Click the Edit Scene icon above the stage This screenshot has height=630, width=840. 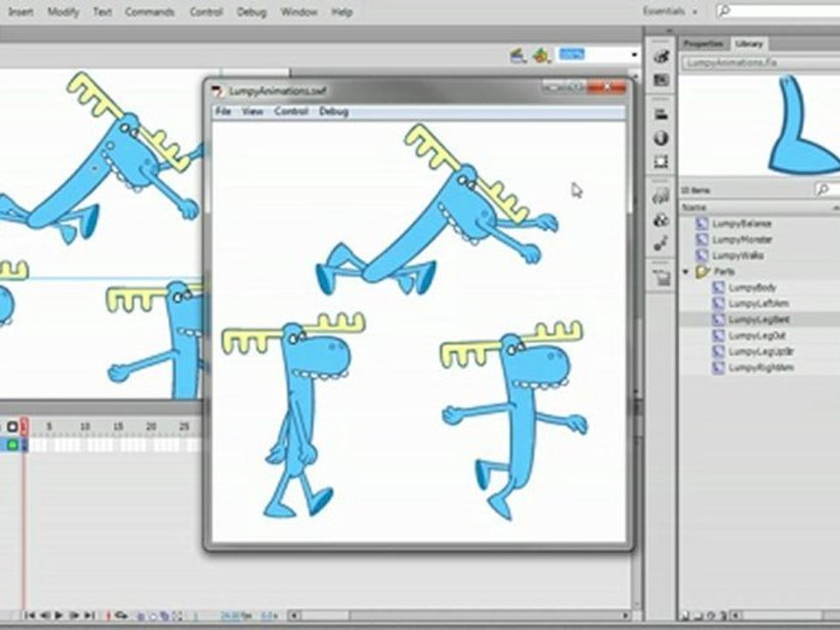518,56
